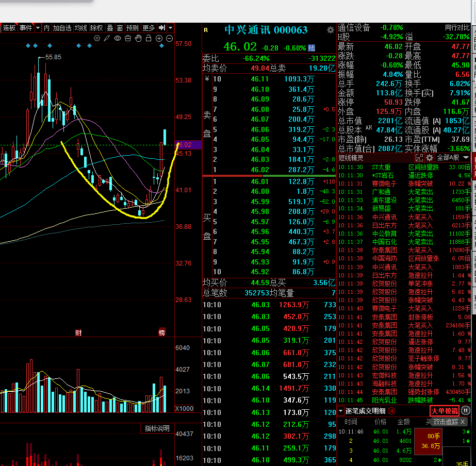Pause the tick-by-tick feed
The height and width of the screenshot is (466, 476).
(465, 411)
